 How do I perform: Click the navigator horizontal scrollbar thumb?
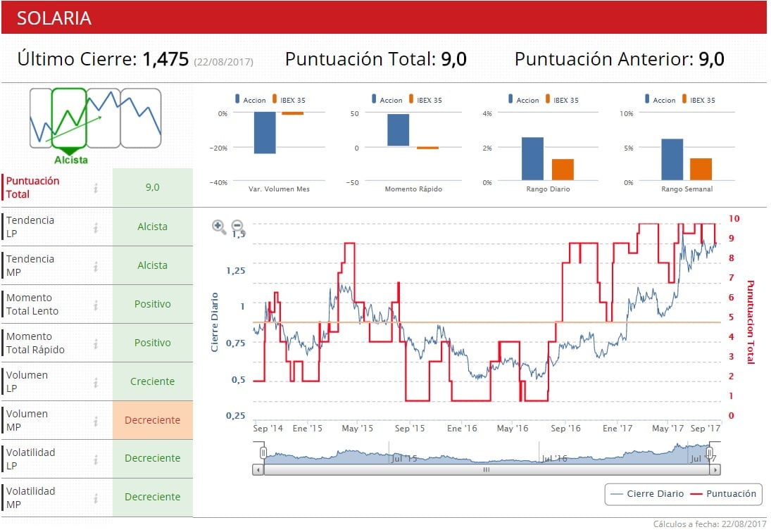click(x=487, y=470)
